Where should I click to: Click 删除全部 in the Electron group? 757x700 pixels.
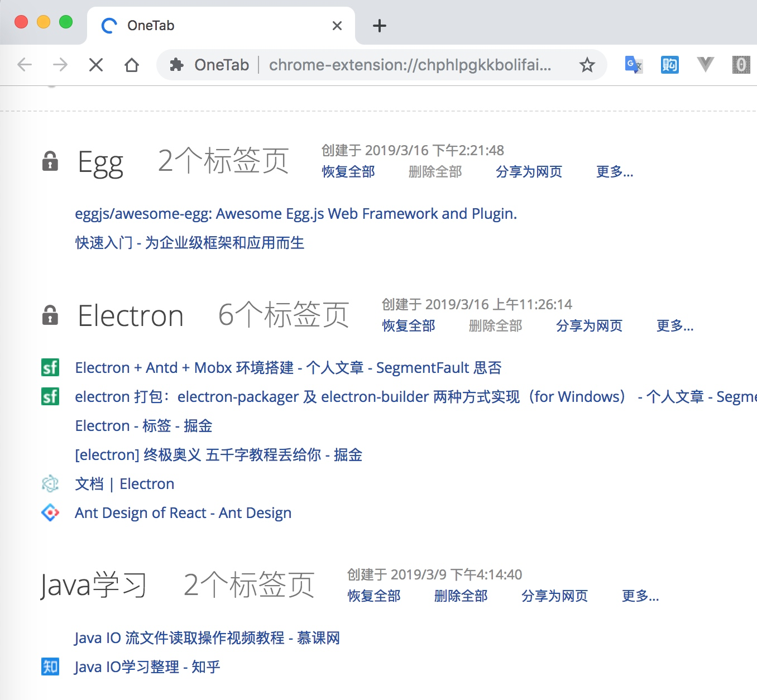496,325
